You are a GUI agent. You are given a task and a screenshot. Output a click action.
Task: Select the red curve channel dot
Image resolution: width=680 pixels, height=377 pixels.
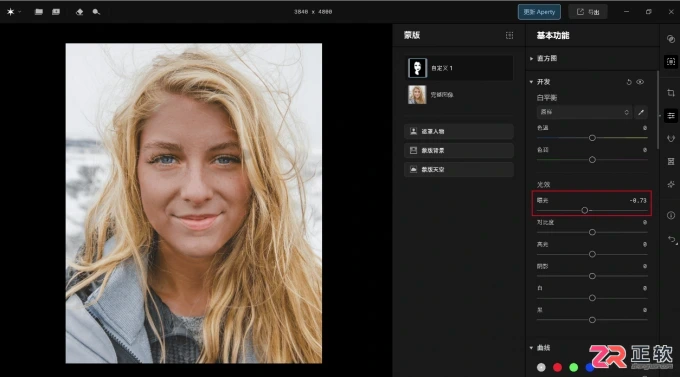[x=557, y=368]
